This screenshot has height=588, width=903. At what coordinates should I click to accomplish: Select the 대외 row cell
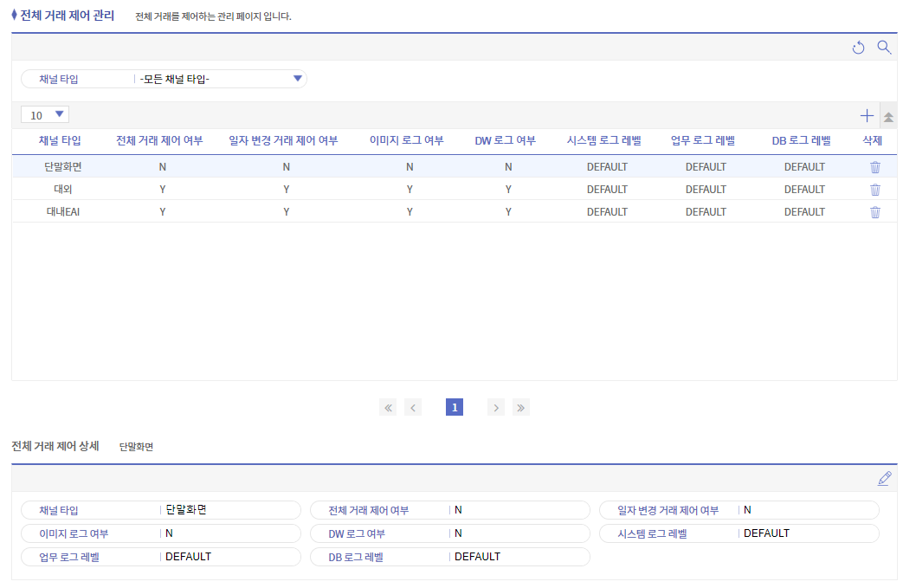click(x=63, y=190)
